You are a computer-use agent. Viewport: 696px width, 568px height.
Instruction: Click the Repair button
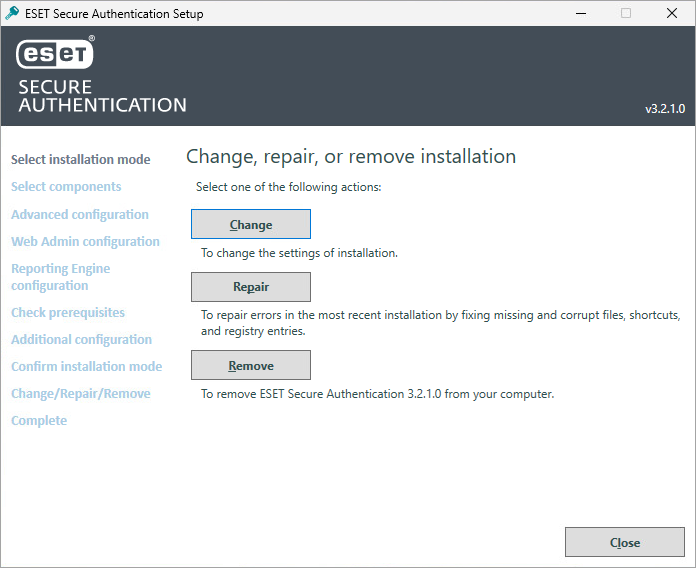251,287
